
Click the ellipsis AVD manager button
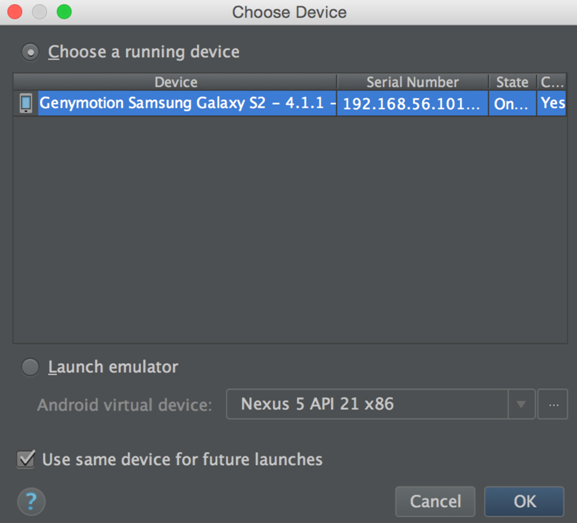(x=553, y=404)
